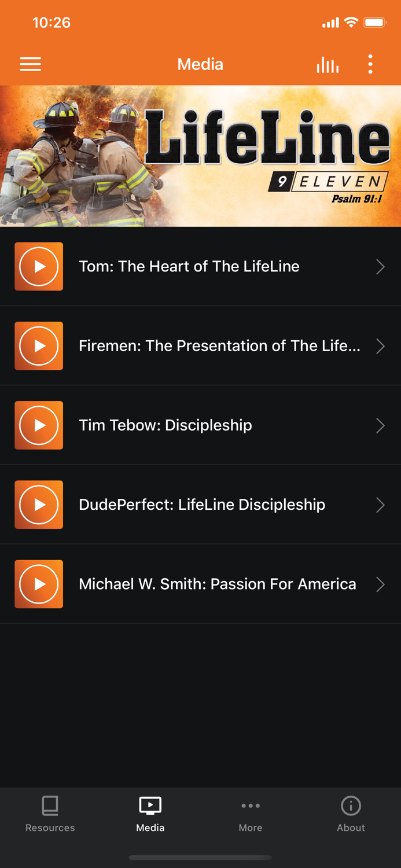This screenshot has width=401, height=868.
Task: Expand details for Tim Tebow: Discipleship
Action: tap(380, 425)
